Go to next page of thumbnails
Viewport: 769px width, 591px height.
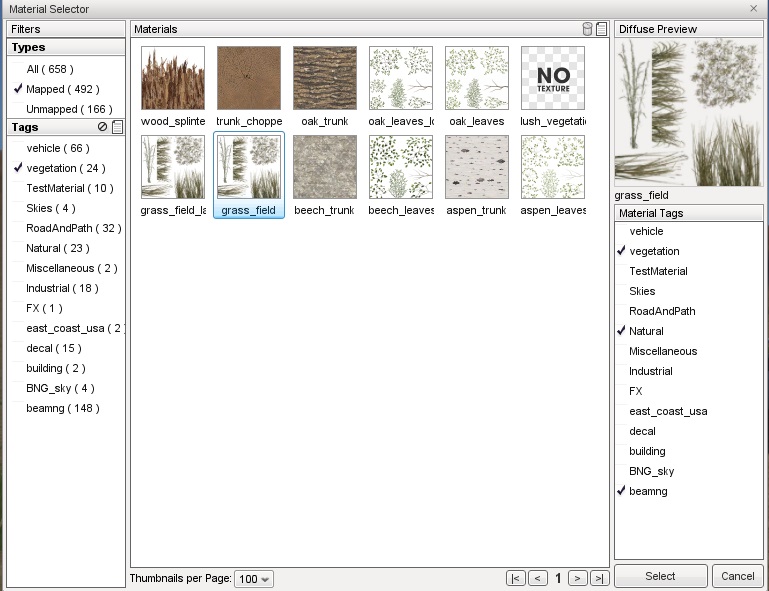coord(577,578)
